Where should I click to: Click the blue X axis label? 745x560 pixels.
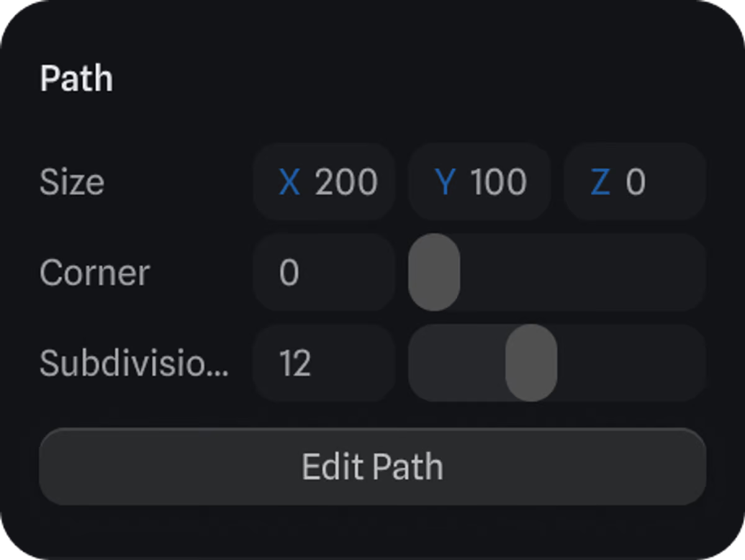pos(289,182)
